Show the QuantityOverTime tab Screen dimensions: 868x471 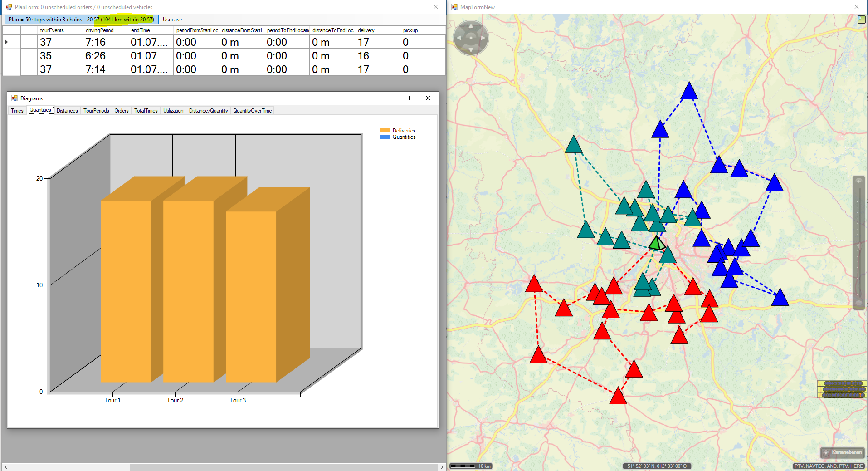click(252, 111)
